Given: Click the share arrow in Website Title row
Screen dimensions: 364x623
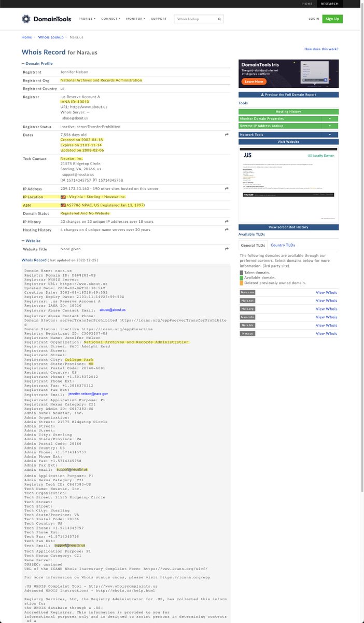Looking at the screenshot, I should point(227,249).
